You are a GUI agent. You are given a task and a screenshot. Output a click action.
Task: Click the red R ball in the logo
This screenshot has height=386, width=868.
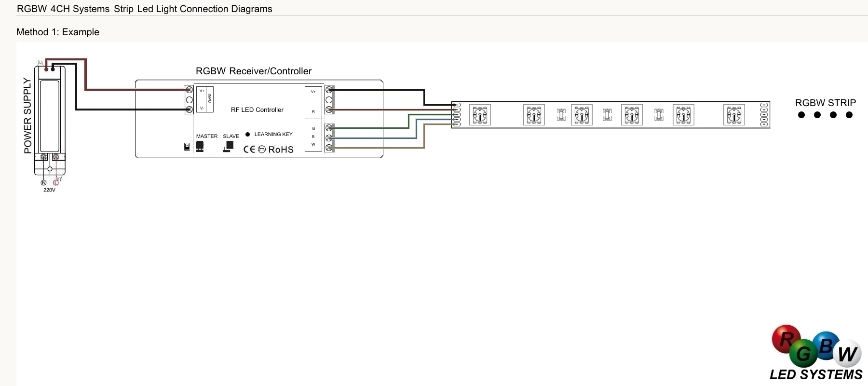(x=786, y=339)
